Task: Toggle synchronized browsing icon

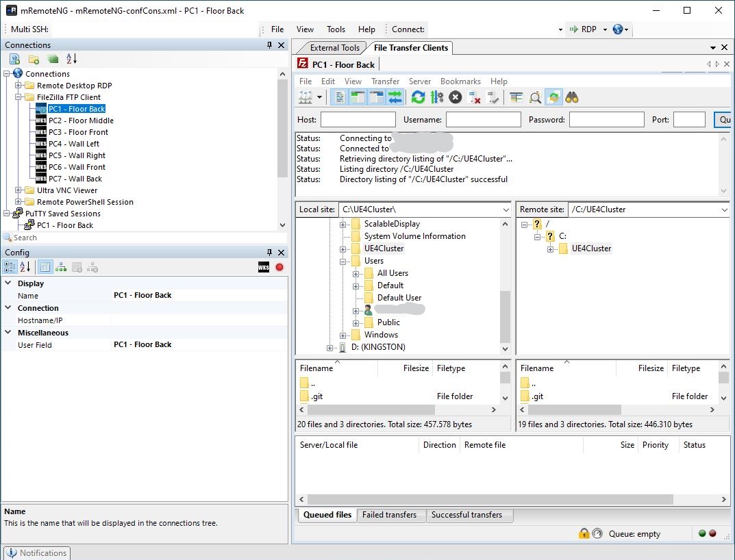Action: (553, 97)
